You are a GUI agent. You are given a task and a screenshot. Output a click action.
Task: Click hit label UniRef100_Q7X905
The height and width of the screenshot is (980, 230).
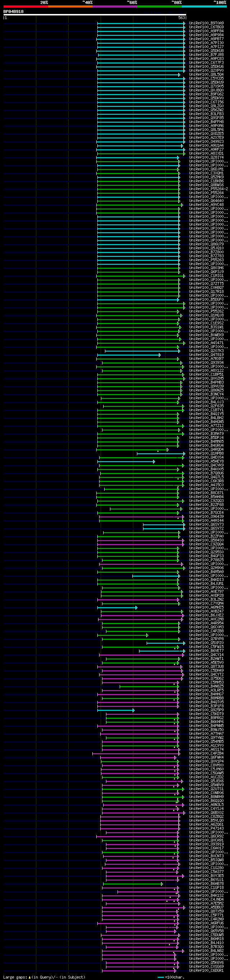pos(206,86)
